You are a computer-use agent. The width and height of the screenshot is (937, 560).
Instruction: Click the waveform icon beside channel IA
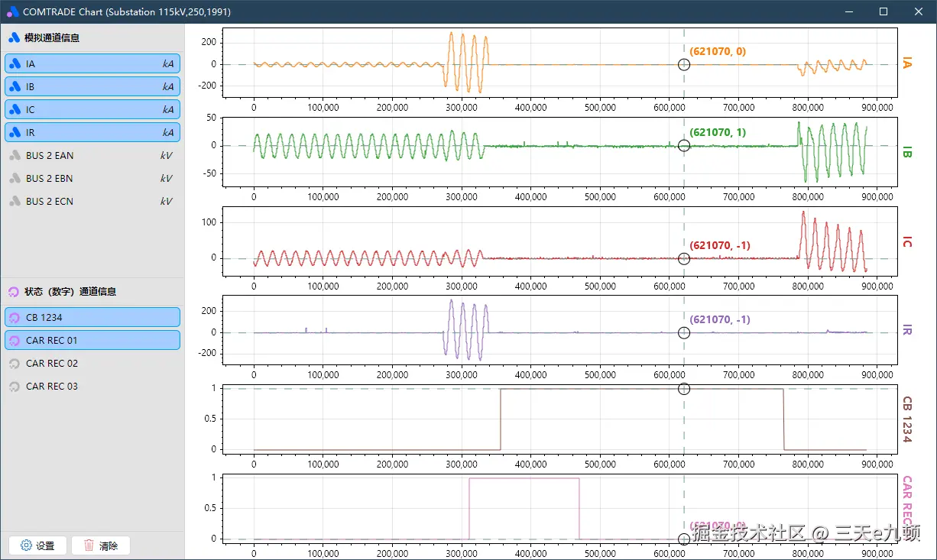pos(15,64)
